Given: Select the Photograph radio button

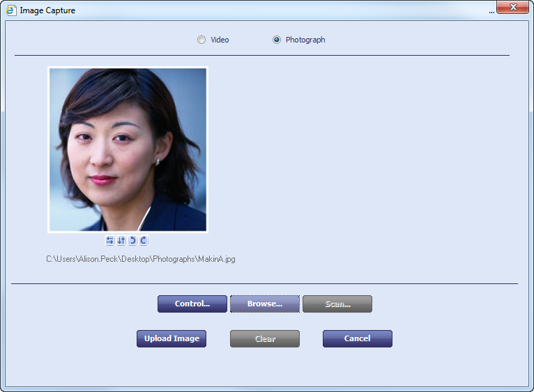Looking at the screenshot, I should tap(277, 40).
